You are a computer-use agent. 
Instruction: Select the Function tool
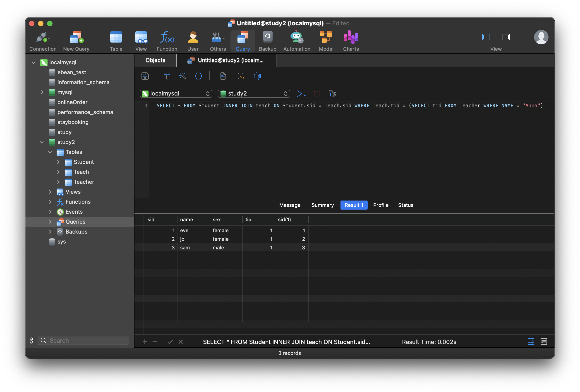(166, 40)
